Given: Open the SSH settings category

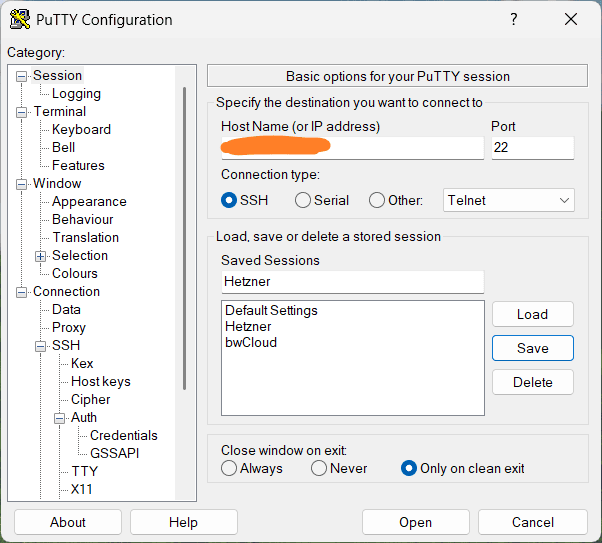Looking at the screenshot, I should [66, 346].
